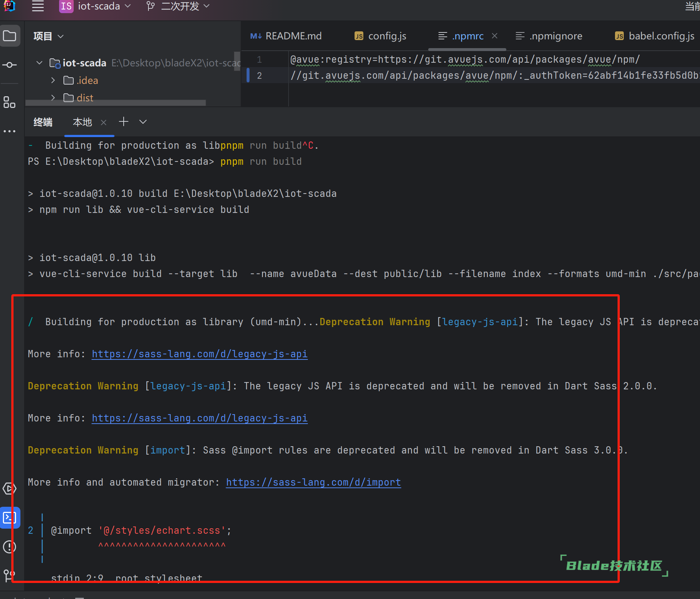Switch to the .npmignore editor tab

(549, 36)
